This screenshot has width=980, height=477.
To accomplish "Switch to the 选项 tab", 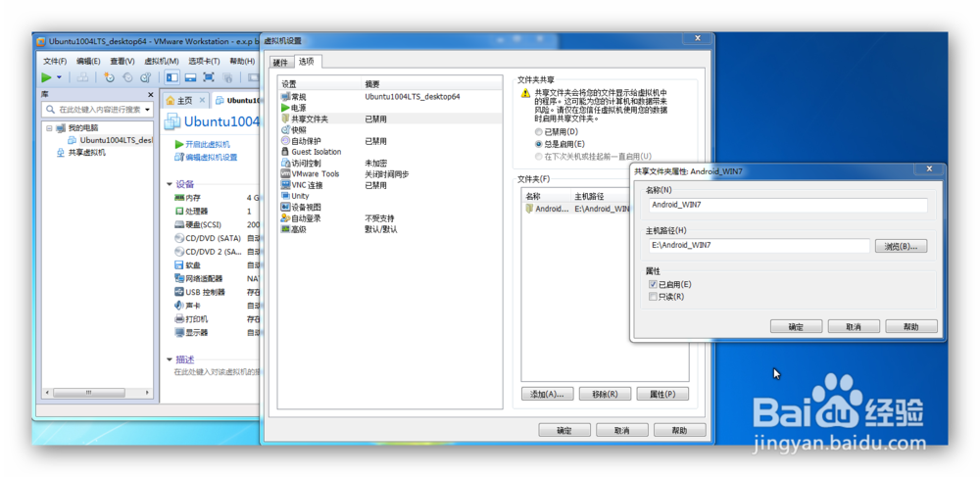I will tap(306, 61).
